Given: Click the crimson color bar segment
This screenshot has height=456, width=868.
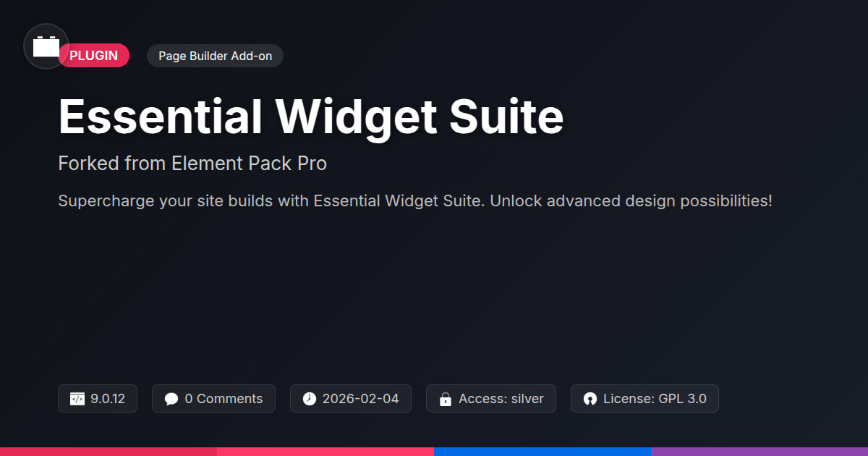Looking at the screenshot, I should pyautogui.click(x=109, y=452).
